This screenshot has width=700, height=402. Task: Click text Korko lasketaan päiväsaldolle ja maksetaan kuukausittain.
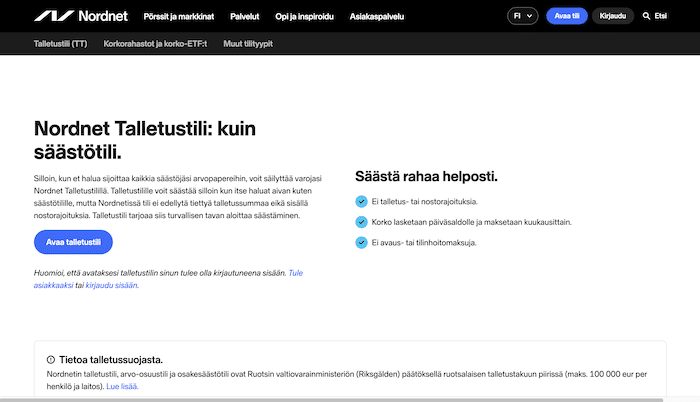471,222
